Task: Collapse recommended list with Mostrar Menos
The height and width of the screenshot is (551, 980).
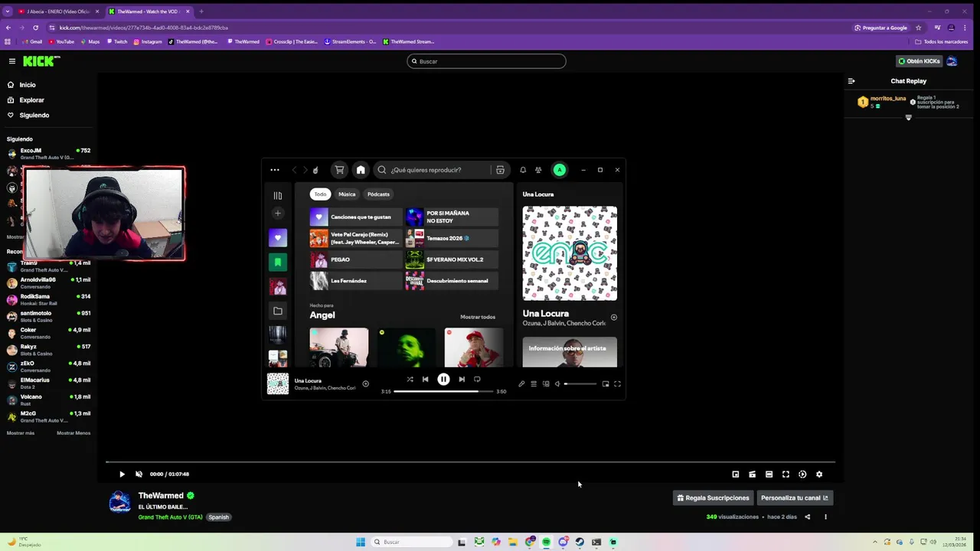Action: pos(73,433)
